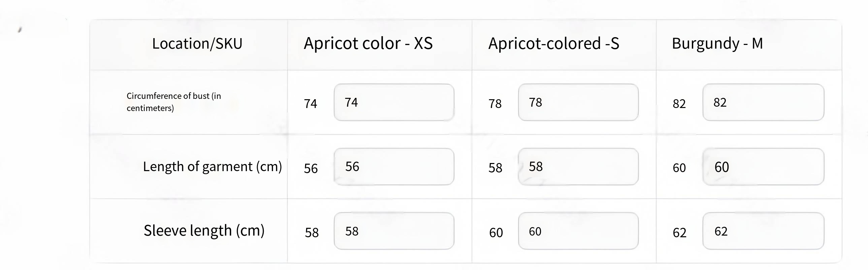Focus the garment length input for Apricot color - XS
The height and width of the screenshot is (270, 868).
click(x=393, y=167)
